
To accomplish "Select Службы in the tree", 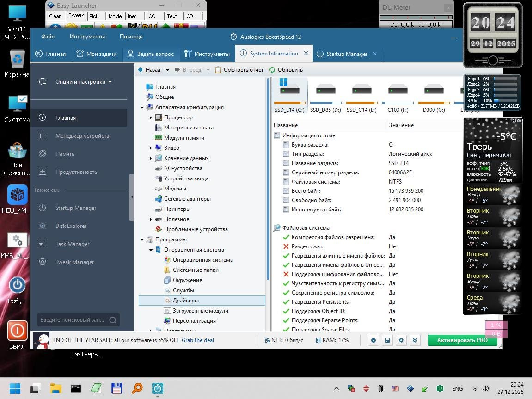I will pyautogui.click(x=183, y=290).
